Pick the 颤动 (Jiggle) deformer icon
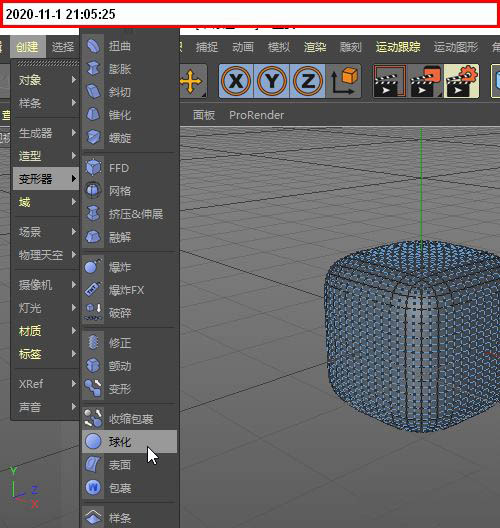The image size is (500, 528). tap(93, 366)
